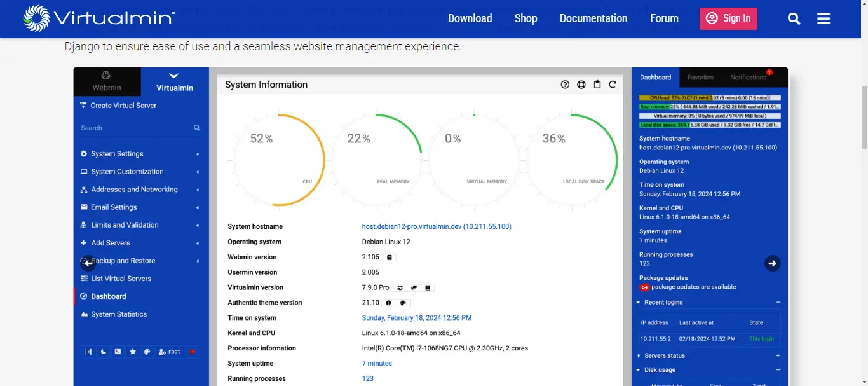Collapse the Disk usage section
Viewport: 868px width, 386px height.
[778, 370]
